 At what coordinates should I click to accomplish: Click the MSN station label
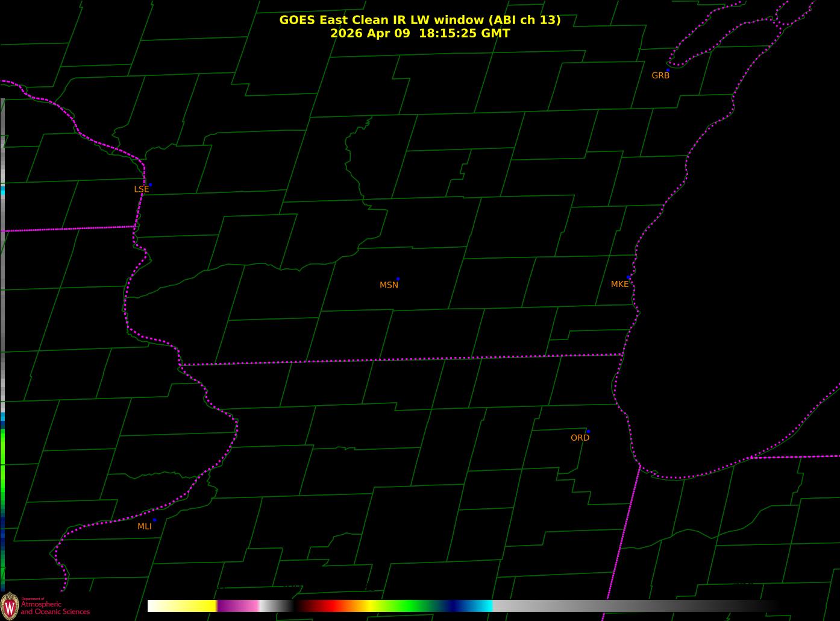click(x=389, y=285)
